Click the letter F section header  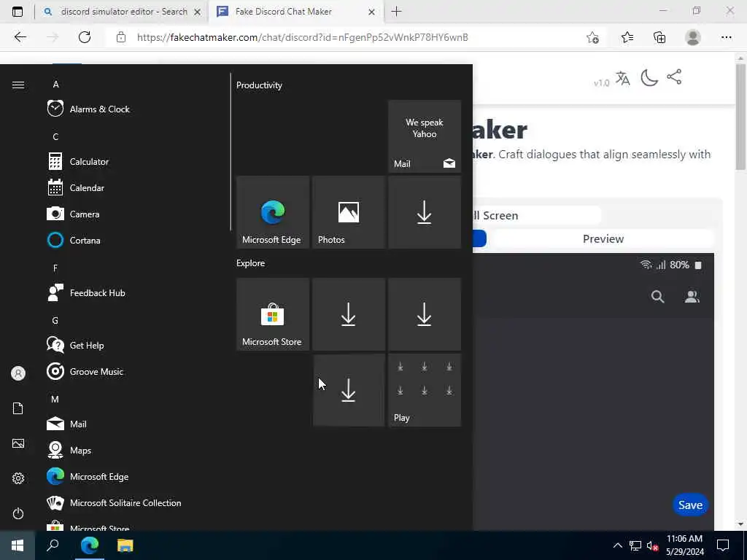click(x=55, y=268)
